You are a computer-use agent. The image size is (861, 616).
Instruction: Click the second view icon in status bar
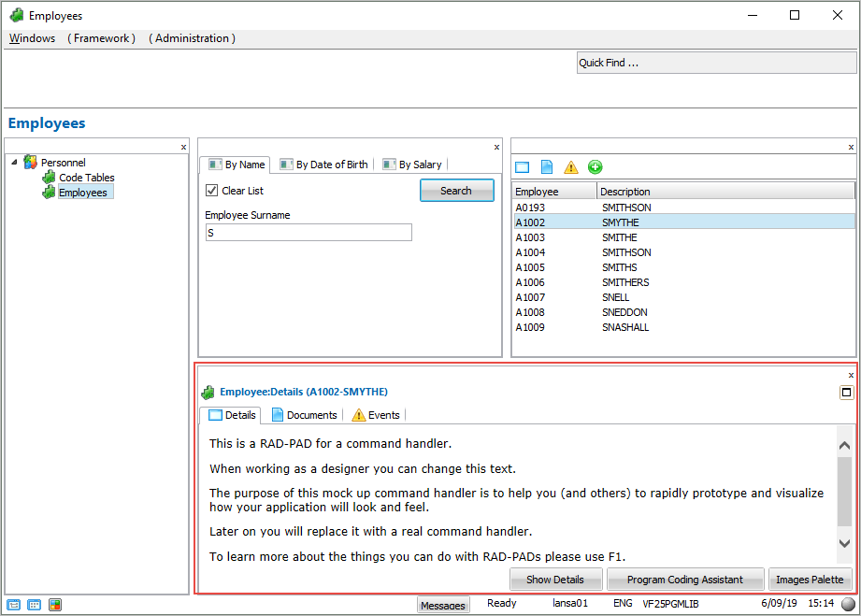point(35,605)
